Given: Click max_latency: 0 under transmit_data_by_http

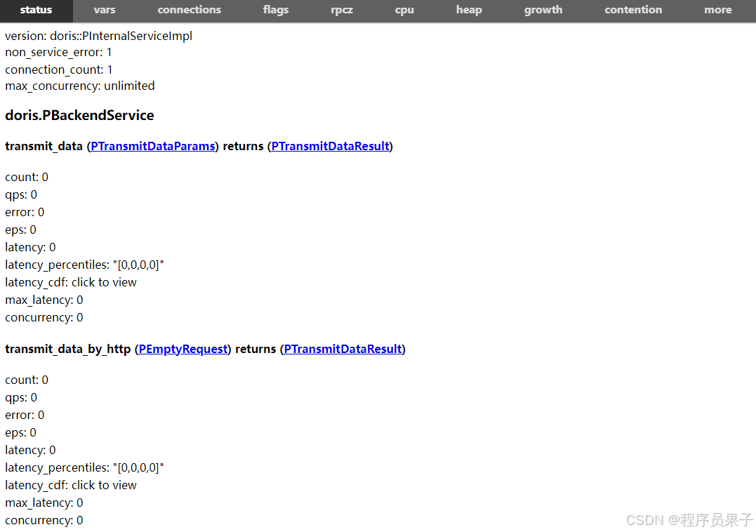Looking at the screenshot, I should pos(44,503).
